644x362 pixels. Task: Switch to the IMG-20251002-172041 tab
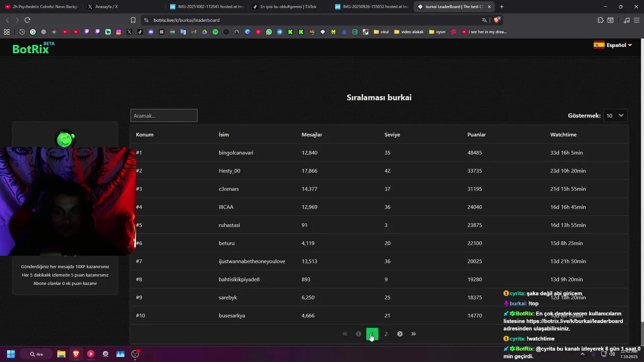(206, 7)
